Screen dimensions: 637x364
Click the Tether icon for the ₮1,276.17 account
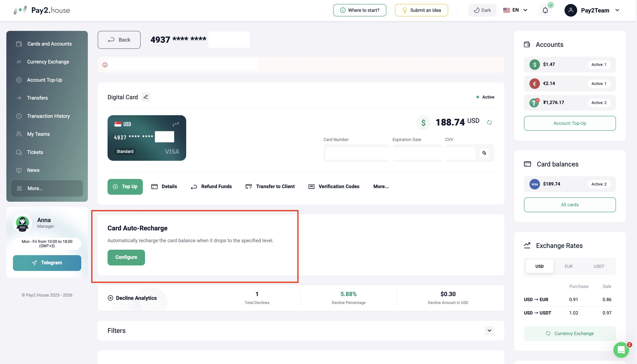534,102
